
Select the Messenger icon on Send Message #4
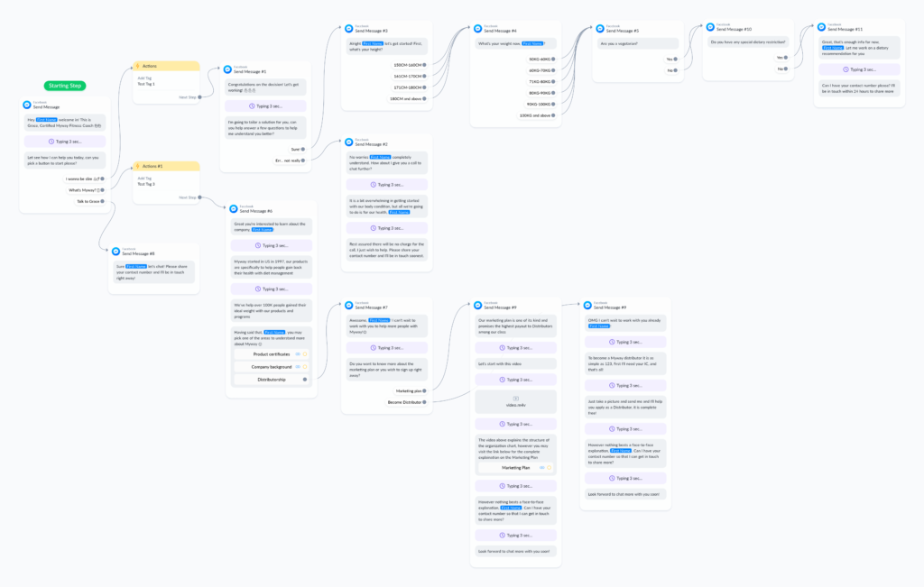[x=478, y=28]
